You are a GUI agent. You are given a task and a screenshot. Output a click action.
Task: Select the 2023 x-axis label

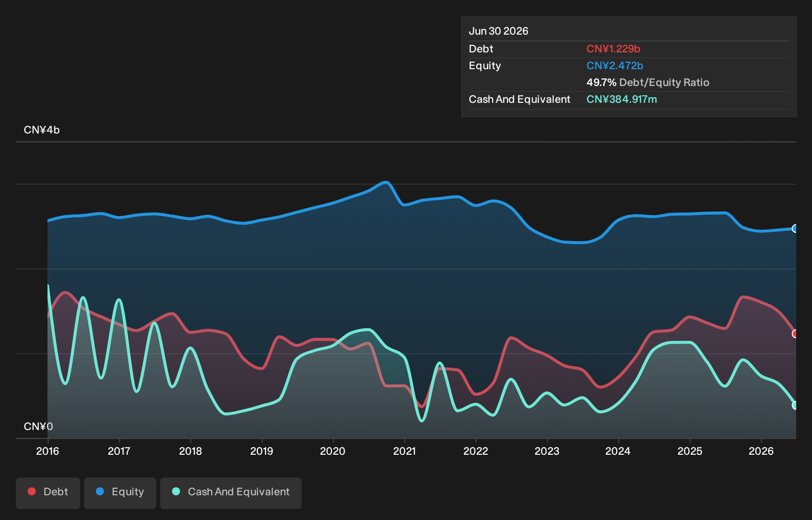click(547, 451)
